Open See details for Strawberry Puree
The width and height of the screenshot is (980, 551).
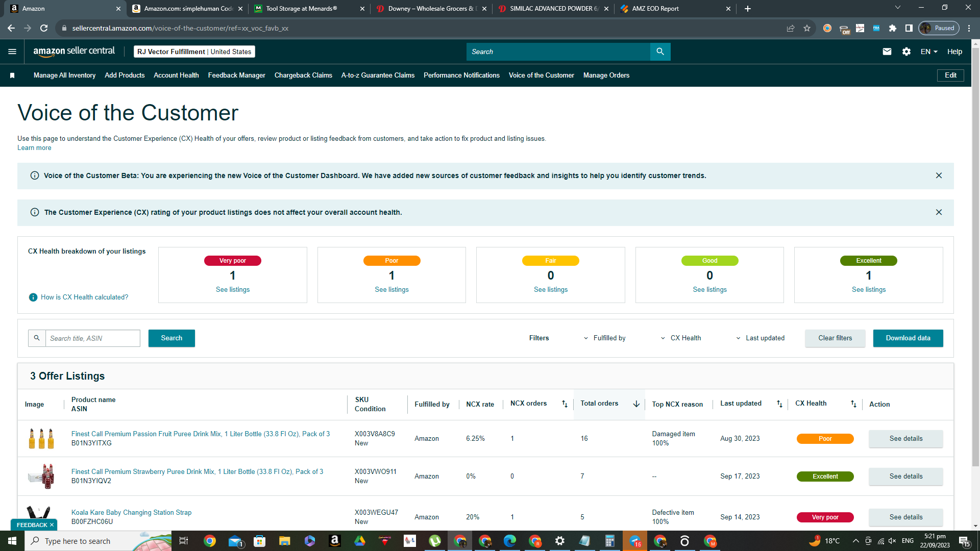click(x=906, y=477)
